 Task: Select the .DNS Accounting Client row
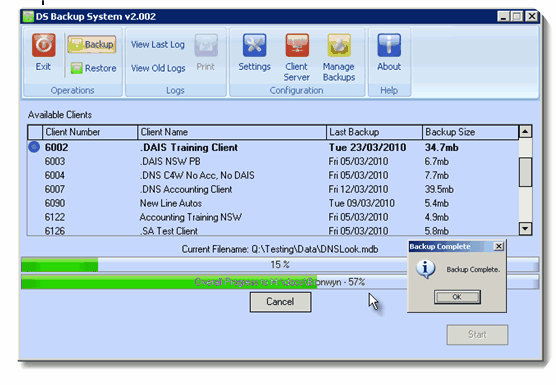[273, 189]
